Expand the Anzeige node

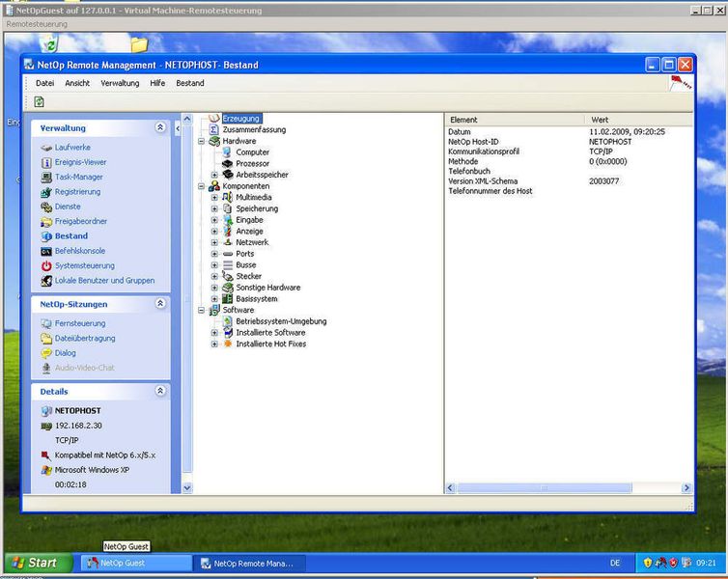(x=214, y=231)
